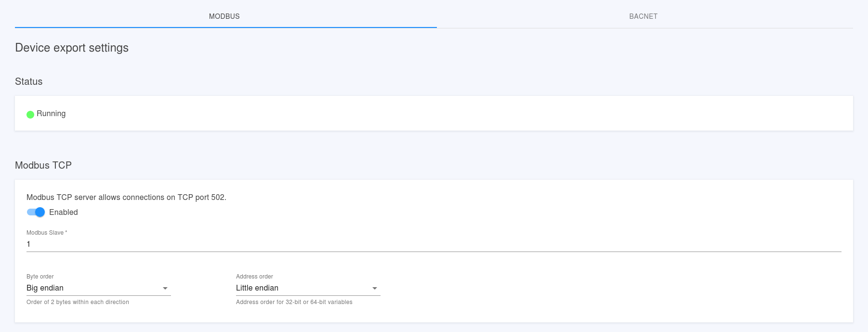This screenshot has height=332, width=868.
Task: Click the 32-bit or 64-bit address hint
Action: pos(294,302)
